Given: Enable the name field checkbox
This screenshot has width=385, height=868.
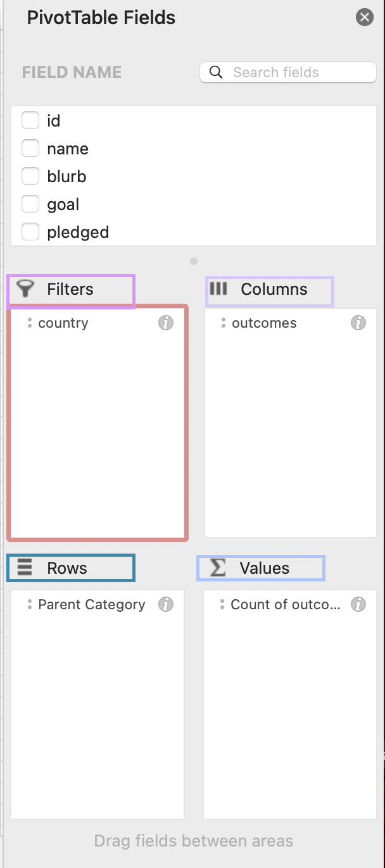Looking at the screenshot, I should [30, 148].
